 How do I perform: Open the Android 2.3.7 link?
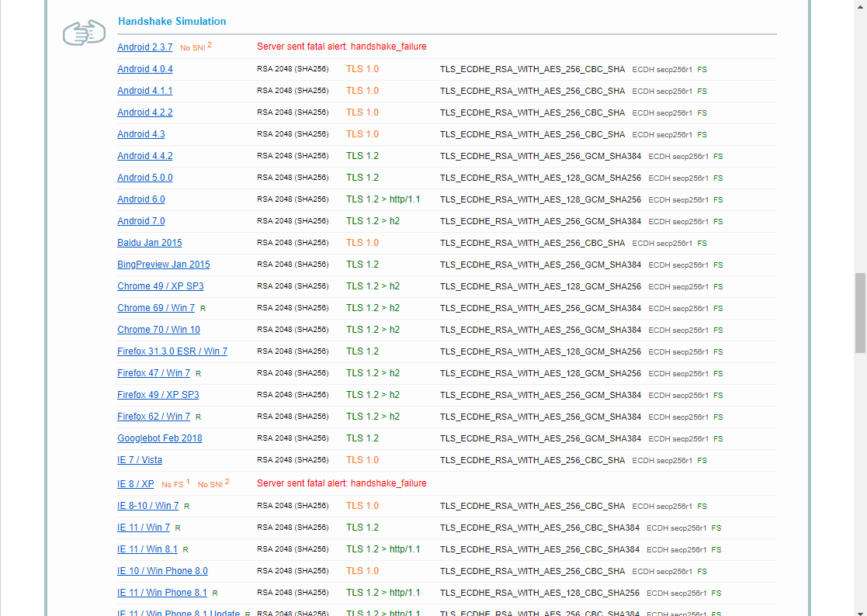click(x=145, y=47)
